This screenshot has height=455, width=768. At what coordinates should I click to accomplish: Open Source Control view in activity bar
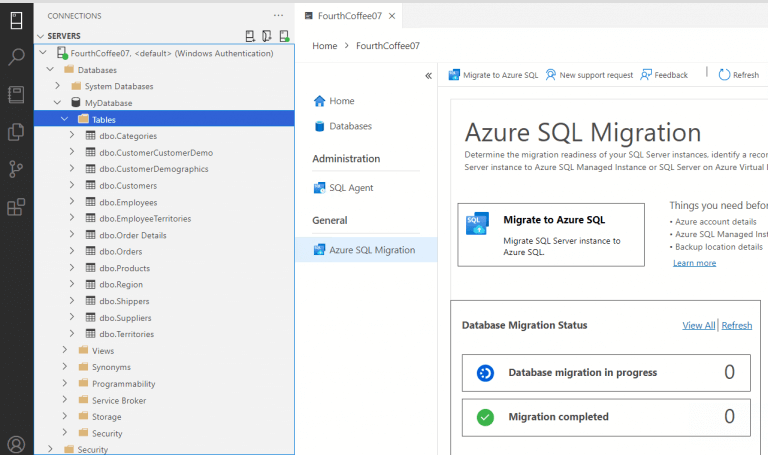(16, 169)
